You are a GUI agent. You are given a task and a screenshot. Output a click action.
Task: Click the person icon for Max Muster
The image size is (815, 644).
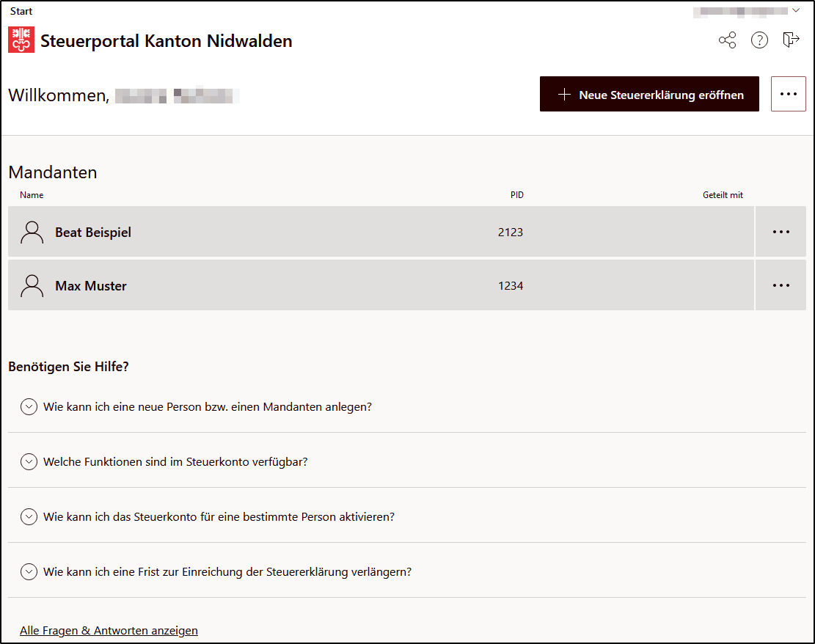[32, 286]
